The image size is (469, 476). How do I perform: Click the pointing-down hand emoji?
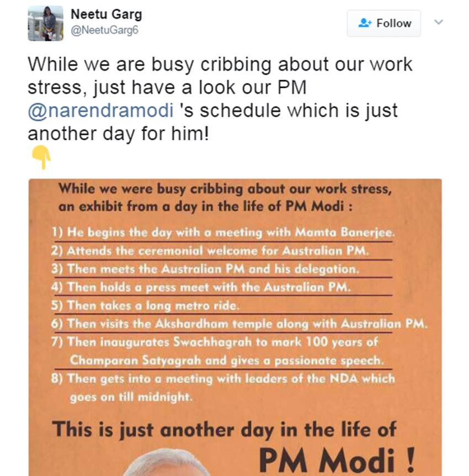click(x=41, y=158)
